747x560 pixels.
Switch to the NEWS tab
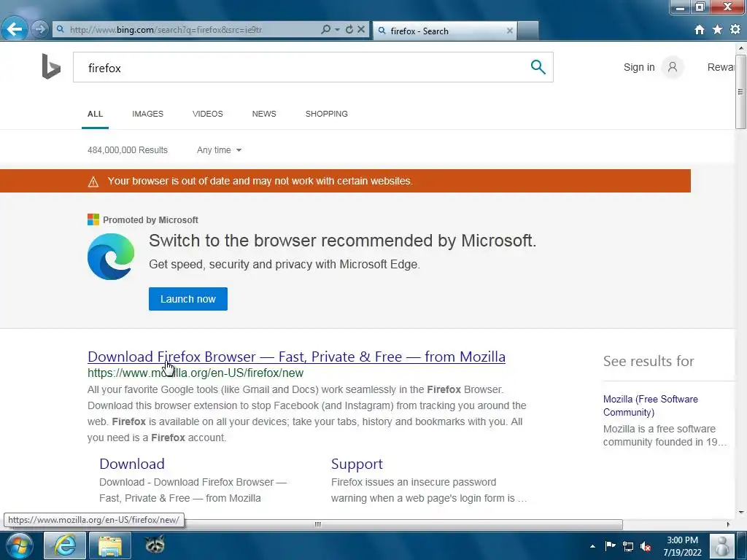click(x=264, y=114)
